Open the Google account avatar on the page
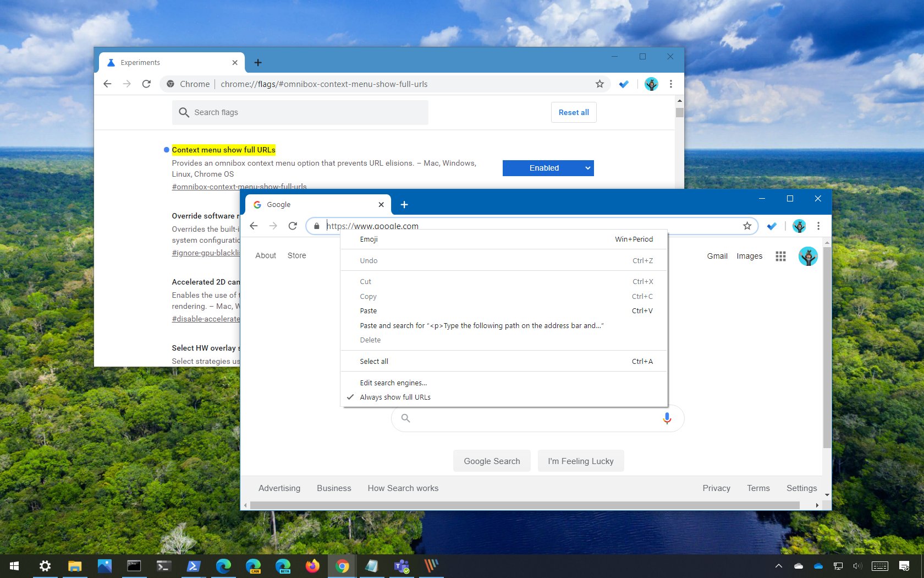The height and width of the screenshot is (578, 924). pos(808,256)
